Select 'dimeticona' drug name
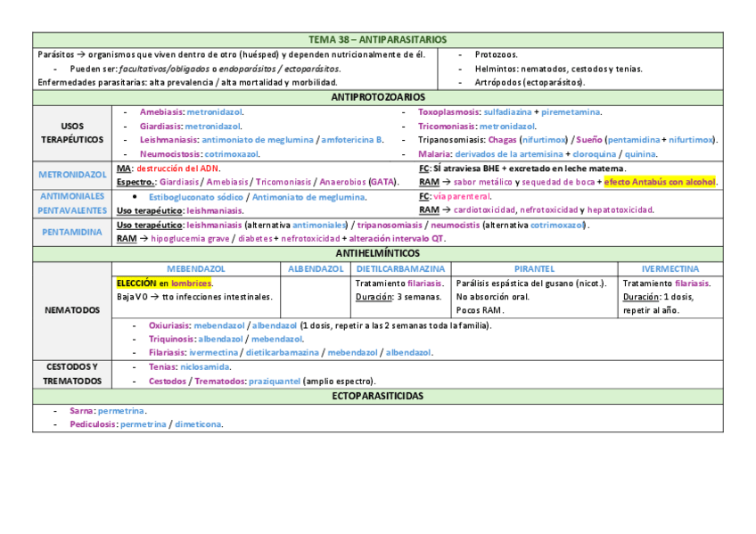Image resolution: width=756 pixels, height=534 pixels. click(x=198, y=424)
